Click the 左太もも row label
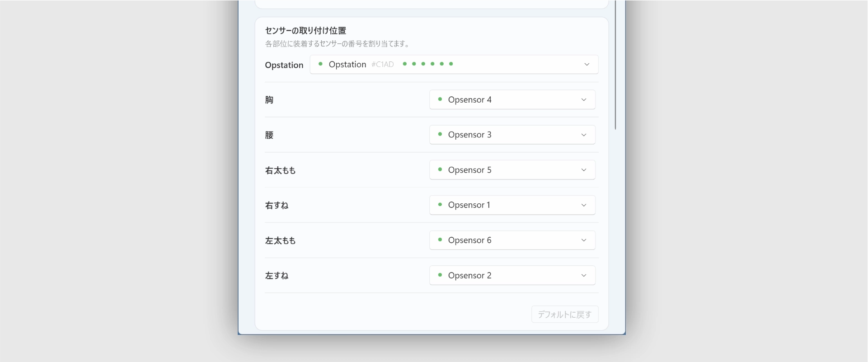868x362 pixels. [281, 241]
